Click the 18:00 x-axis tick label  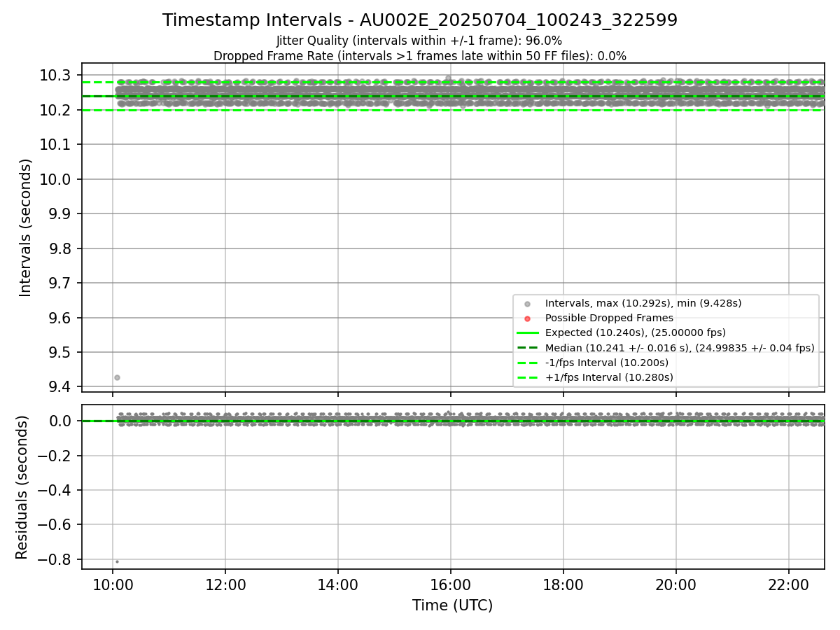[563, 585]
